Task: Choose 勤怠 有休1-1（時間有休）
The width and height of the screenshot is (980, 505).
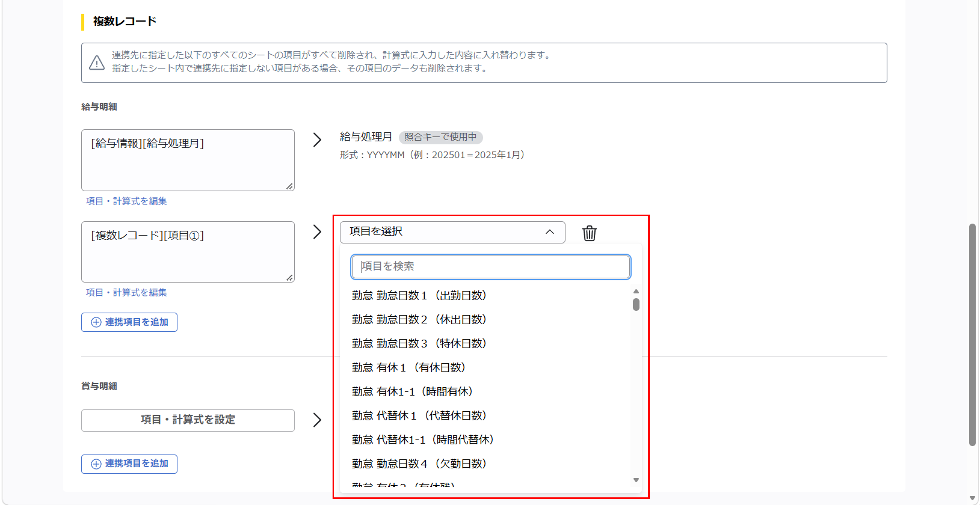Action: 412,391
